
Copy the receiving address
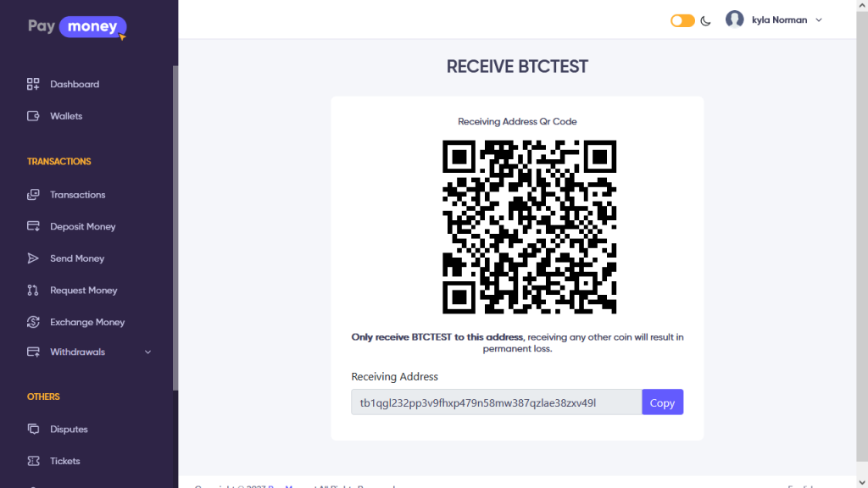662,402
